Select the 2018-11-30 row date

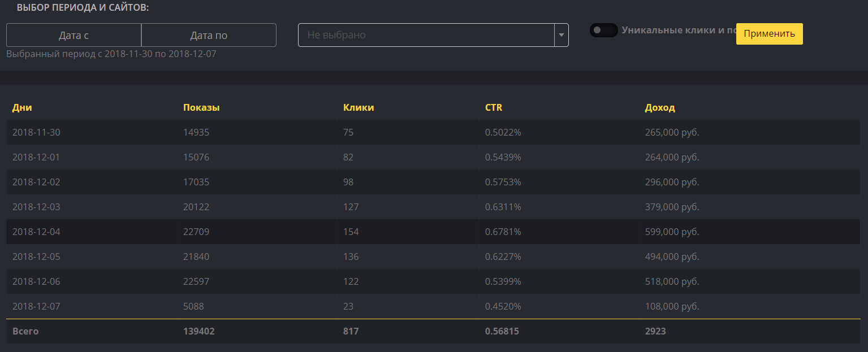(36, 132)
